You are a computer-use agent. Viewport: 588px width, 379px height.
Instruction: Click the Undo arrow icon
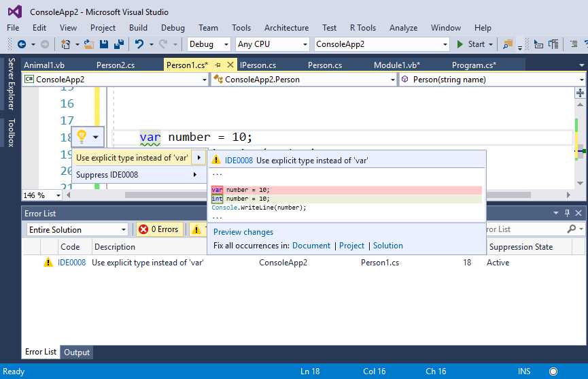(x=139, y=44)
